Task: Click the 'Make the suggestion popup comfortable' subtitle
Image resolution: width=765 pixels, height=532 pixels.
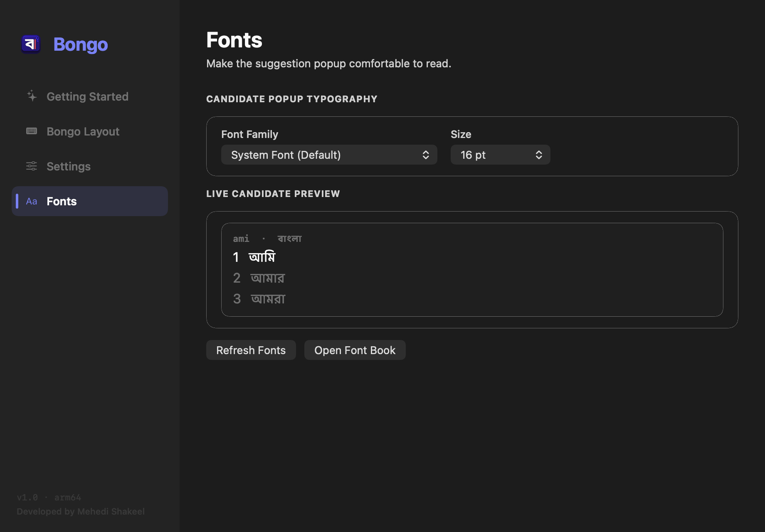Action: 329,64
